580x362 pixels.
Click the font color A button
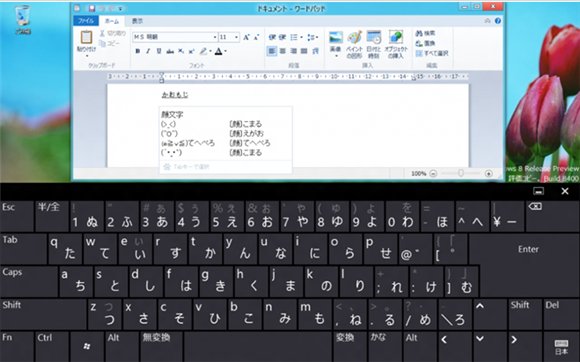pos(219,51)
